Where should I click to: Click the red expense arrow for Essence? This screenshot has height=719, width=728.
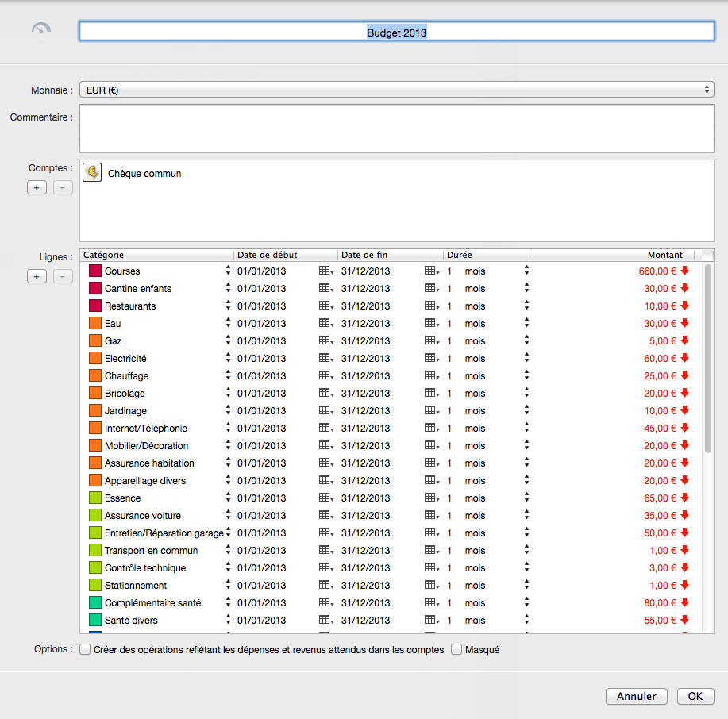click(x=684, y=498)
